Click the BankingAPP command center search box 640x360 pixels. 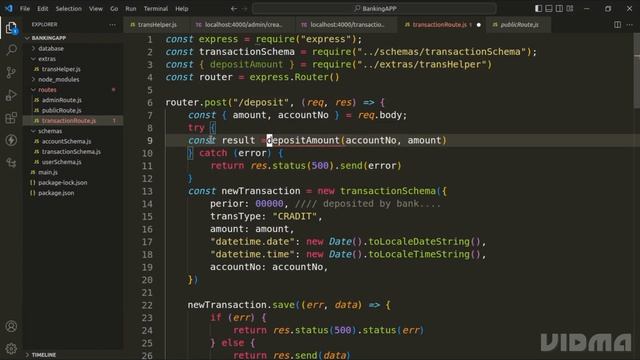(x=374, y=9)
